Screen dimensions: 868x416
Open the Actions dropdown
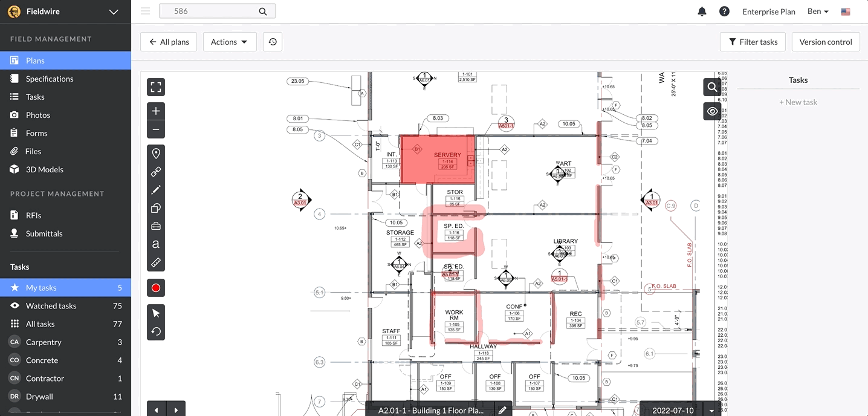point(229,41)
